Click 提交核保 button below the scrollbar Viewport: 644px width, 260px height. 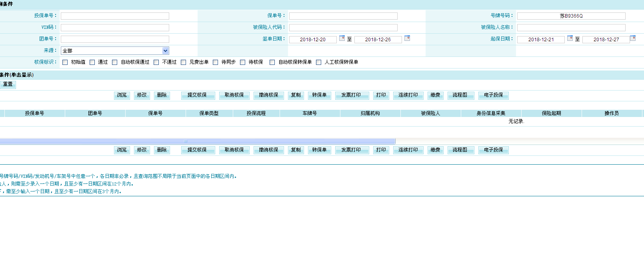(197, 150)
